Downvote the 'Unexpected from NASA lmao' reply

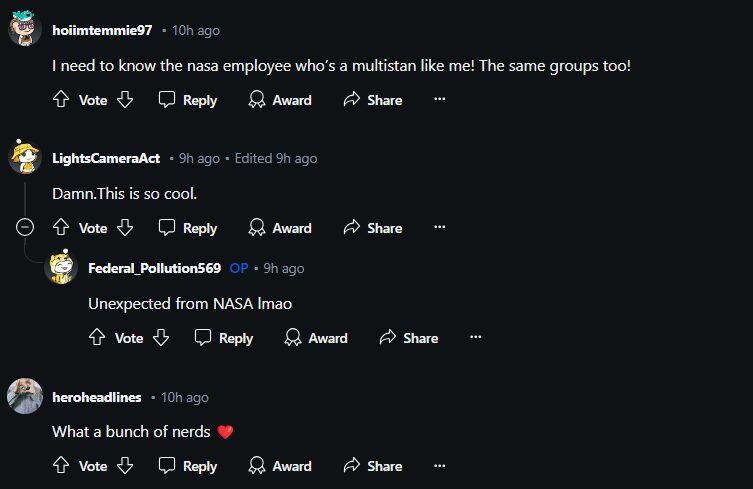click(161, 338)
